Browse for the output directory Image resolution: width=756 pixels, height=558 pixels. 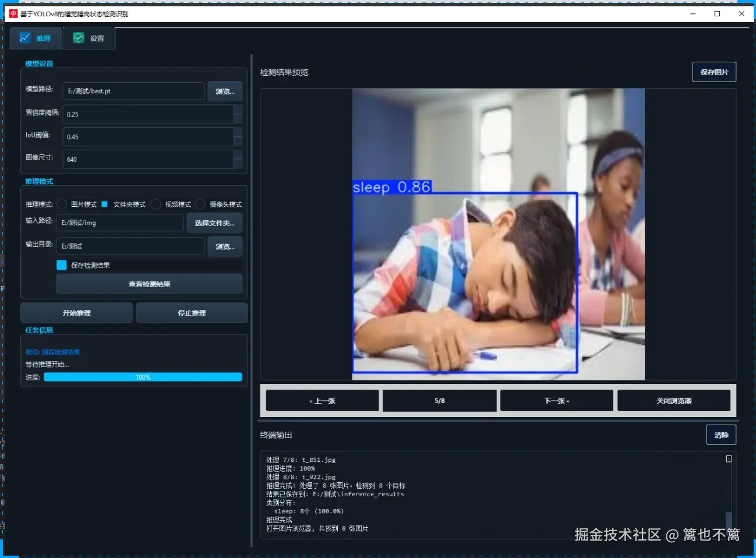[225, 246]
